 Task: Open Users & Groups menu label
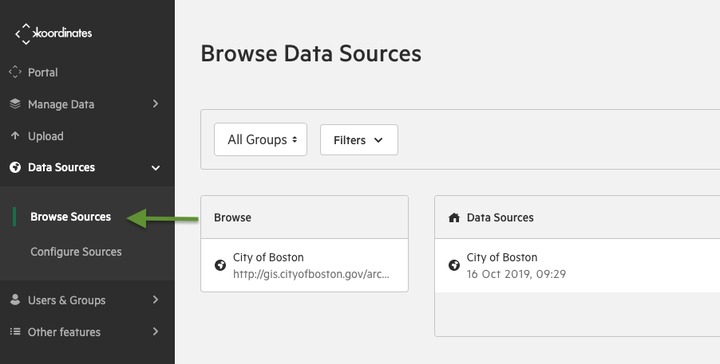67,300
